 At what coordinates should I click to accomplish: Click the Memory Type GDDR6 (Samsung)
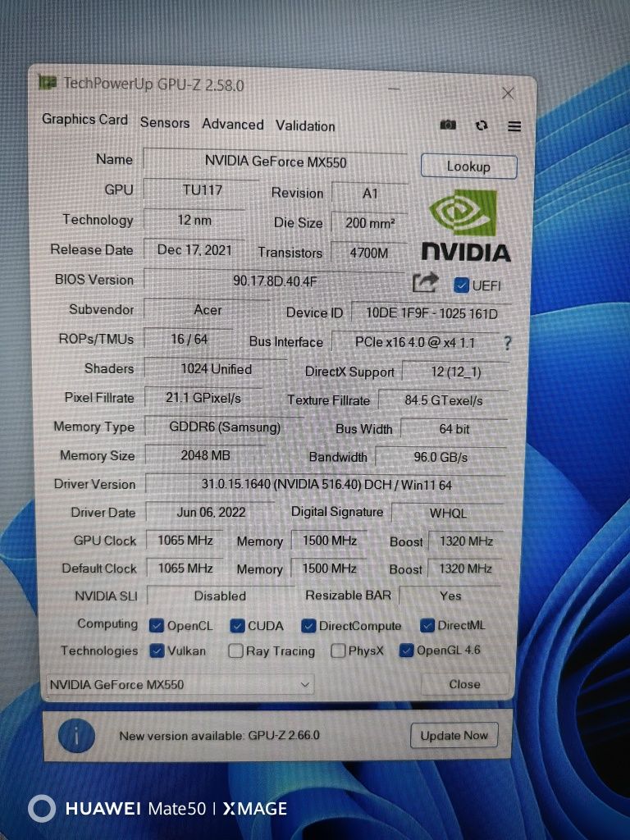click(225, 427)
